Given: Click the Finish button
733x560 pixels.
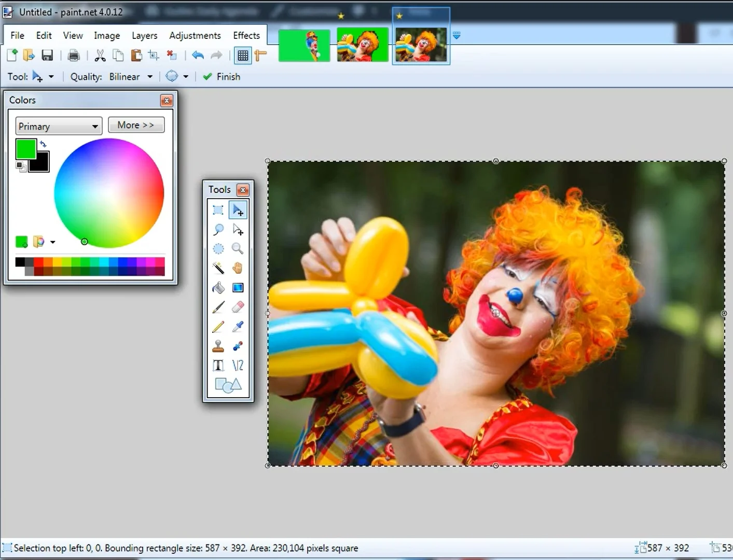Looking at the screenshot, I should coord(222,76).
